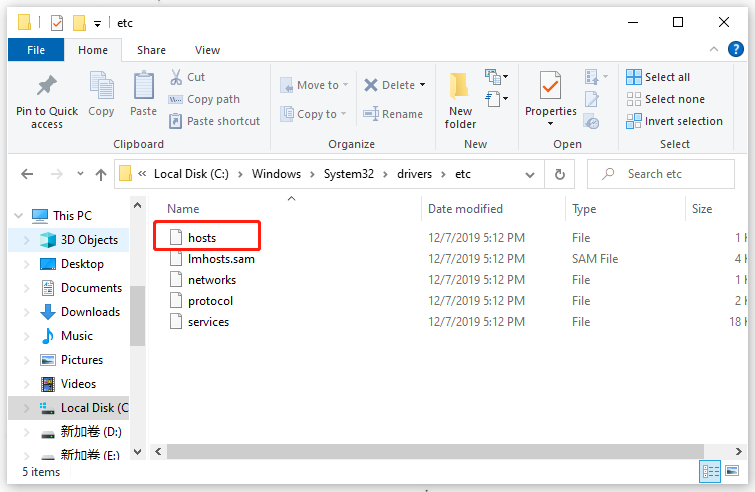Go up one folder level arrow
755x492 pixels.
[x=101, y=174]
